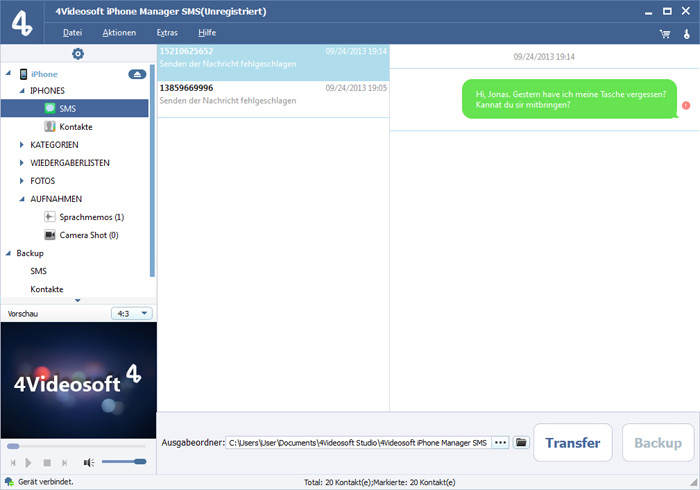This screenshot has height=490, width=700.
Task: Expand the FOTOS tree node
Action: 22,181
